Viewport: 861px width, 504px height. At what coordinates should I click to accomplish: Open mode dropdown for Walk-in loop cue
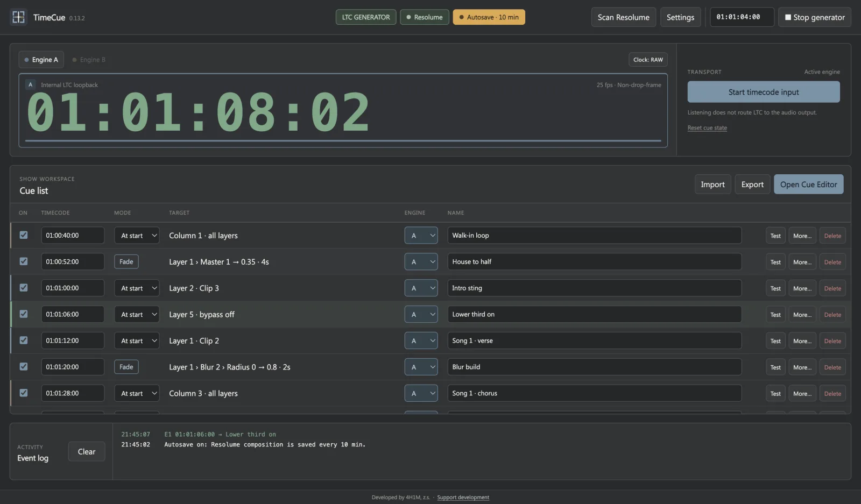click(137, 236)
